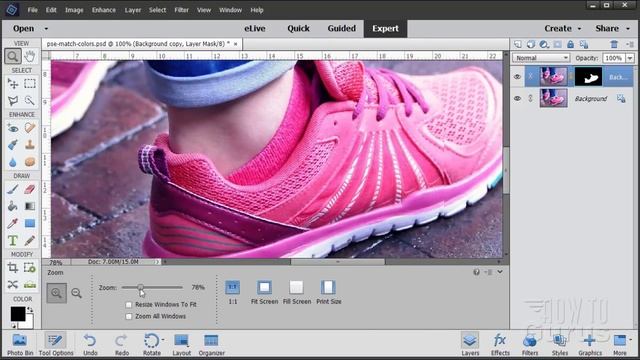
Task: Create a new layer in Layers panel
Action: pyautogui.click(x=518, y=44)
